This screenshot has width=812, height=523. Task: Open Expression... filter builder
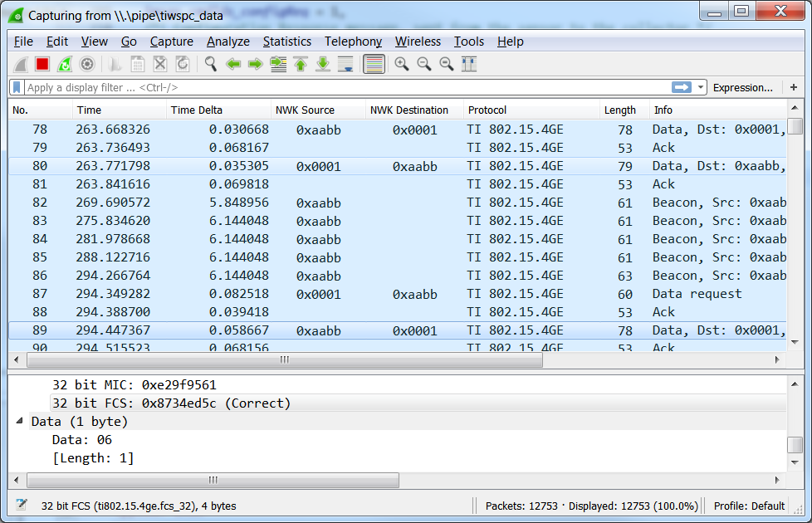[x=742, y=87]
